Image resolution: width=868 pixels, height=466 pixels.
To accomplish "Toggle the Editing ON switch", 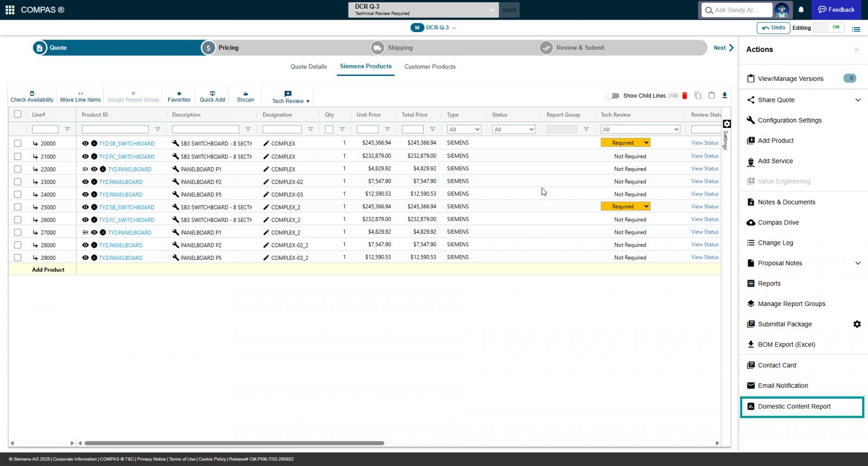I will tap(828, 27).
